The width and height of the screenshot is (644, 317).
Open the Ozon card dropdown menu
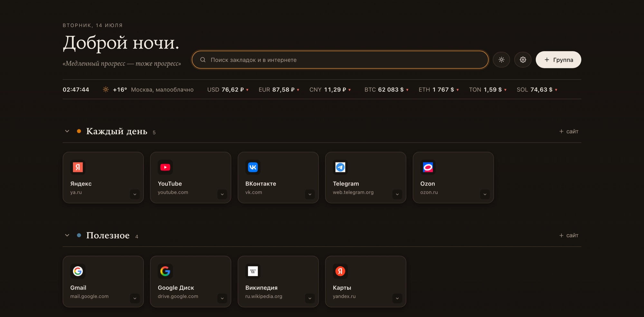(x=485, y=194)
